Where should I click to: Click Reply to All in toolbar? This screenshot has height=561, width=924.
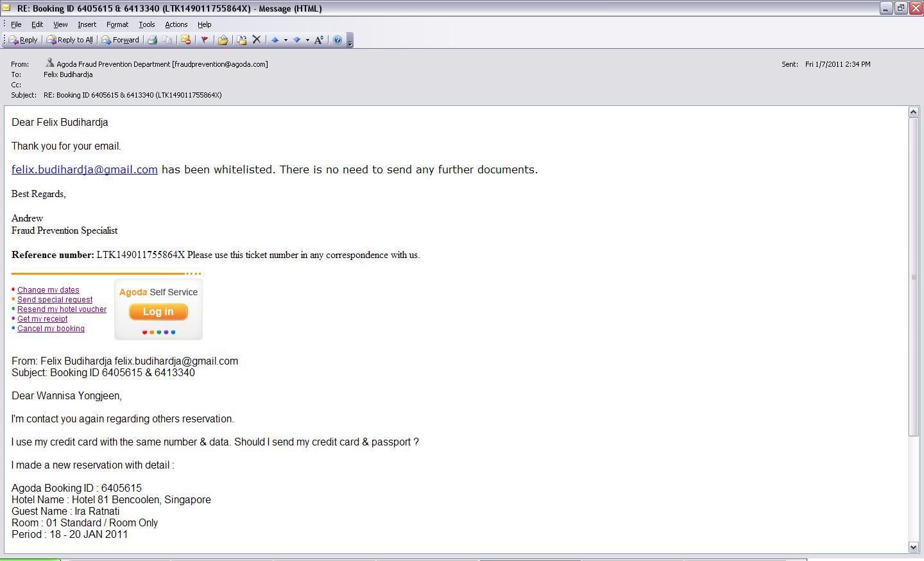point(69,40)
